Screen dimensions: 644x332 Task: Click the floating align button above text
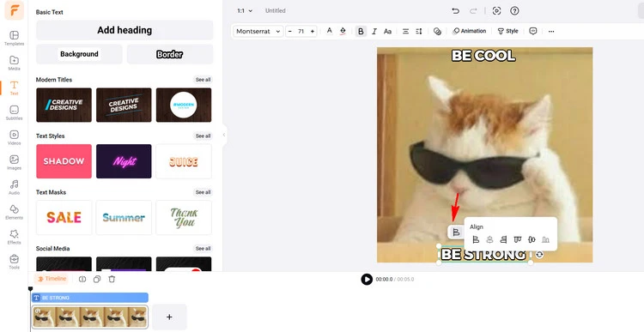tap(456, 232)
